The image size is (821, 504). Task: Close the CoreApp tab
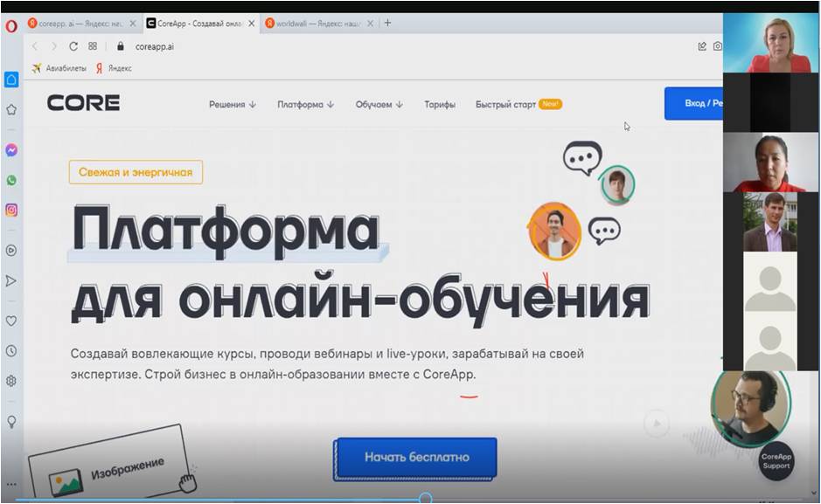pos(251,24)
